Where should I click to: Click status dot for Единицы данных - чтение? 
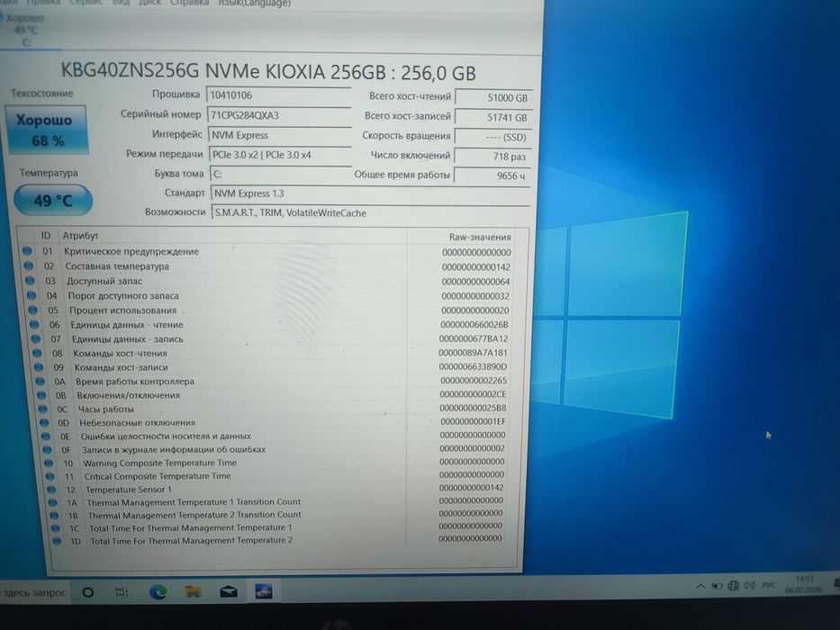tap(34, 324)
